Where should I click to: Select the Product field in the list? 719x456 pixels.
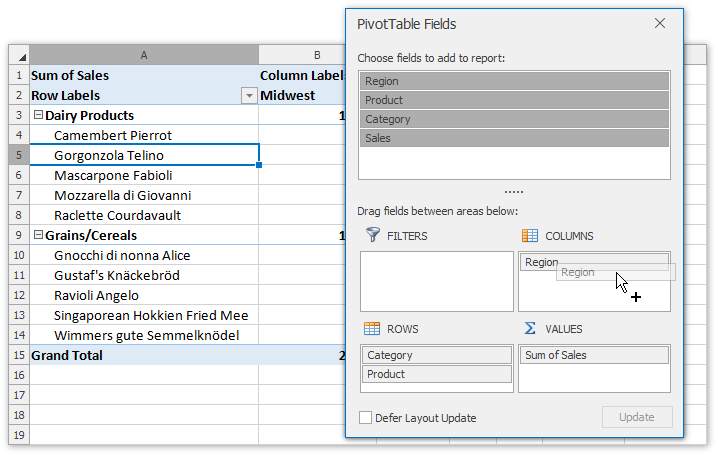click(x=514, y=100)
